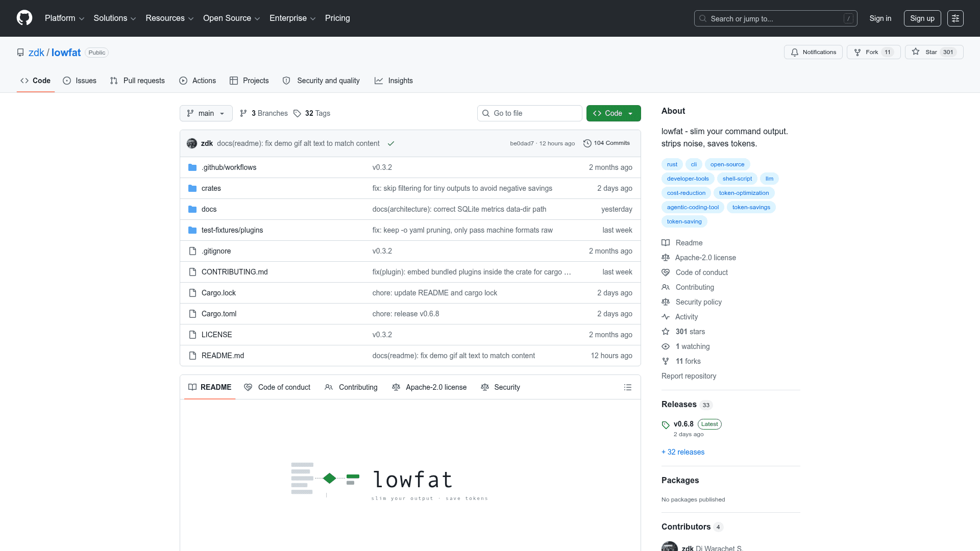Open the README outline list icon
The width and height of the screenshot is (980, 551).
628,387
